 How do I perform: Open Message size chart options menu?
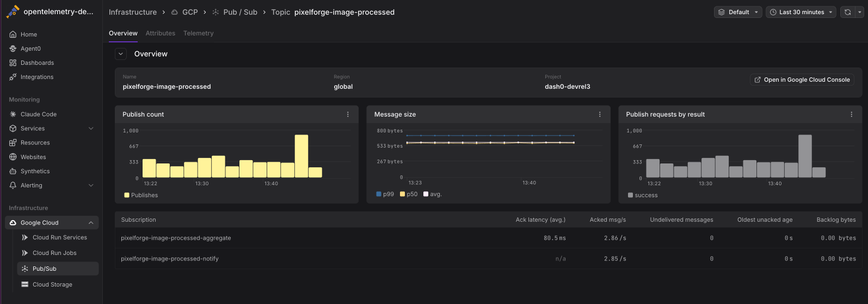[x=600, y=114]
